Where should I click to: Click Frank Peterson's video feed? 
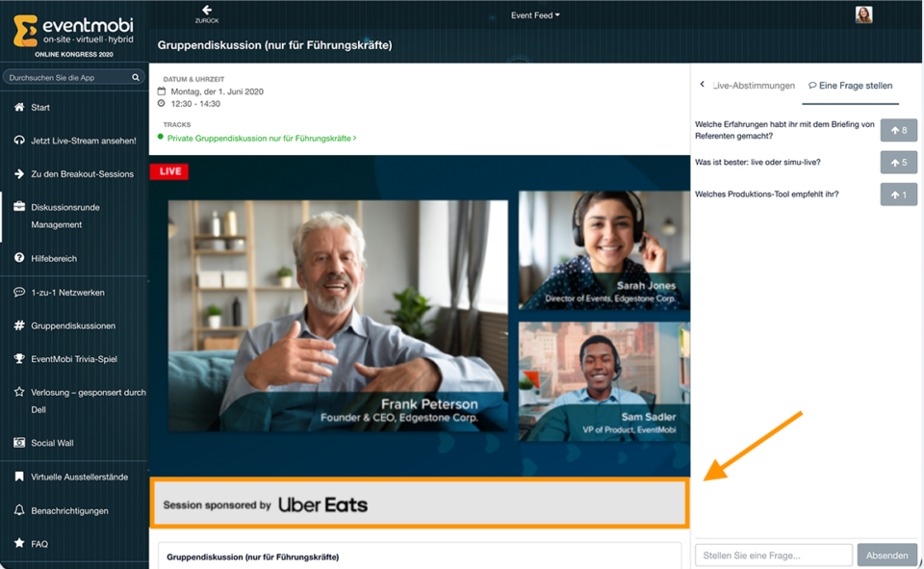338,316
